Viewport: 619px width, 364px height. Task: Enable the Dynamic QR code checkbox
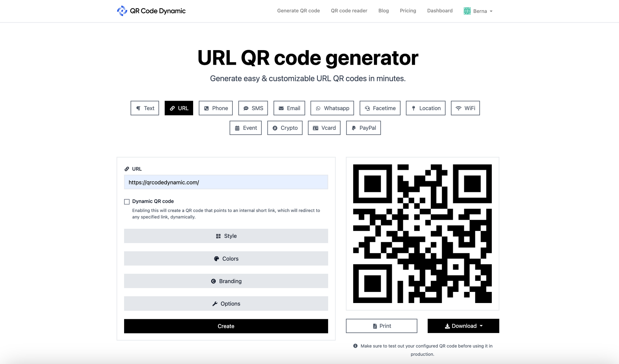[127, 201]
